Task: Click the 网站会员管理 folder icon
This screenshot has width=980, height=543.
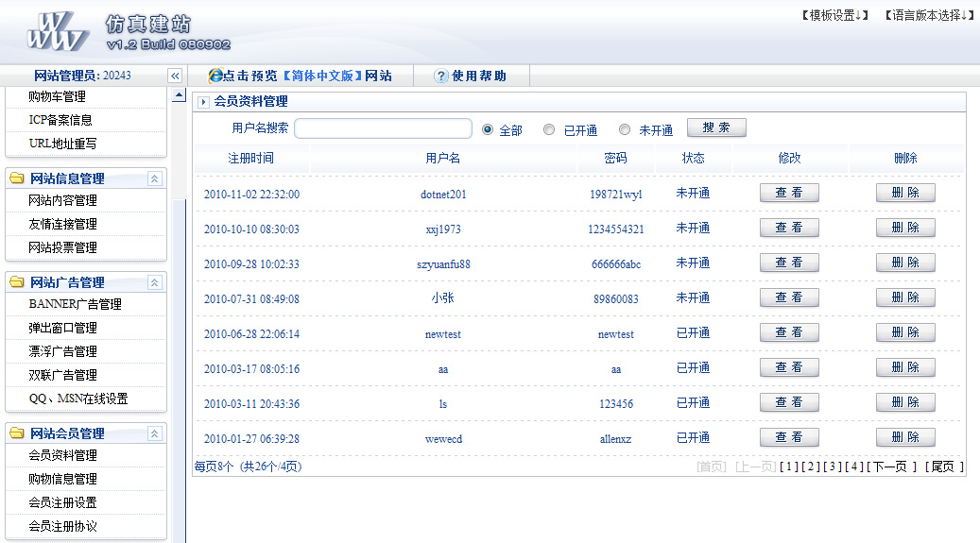Action: (x=16, y=433)
